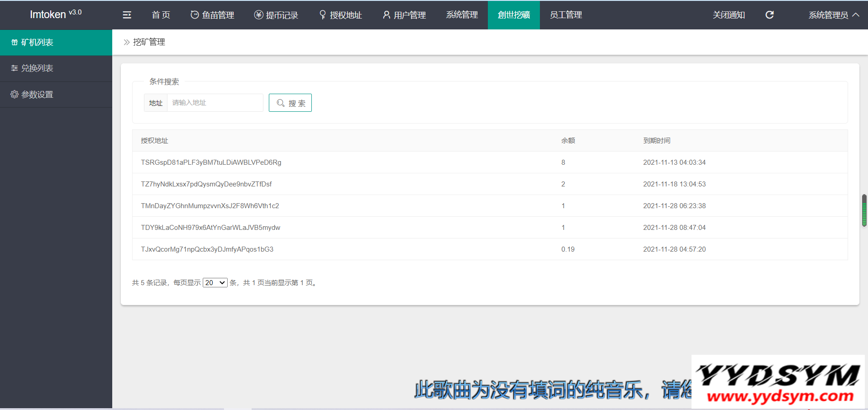The width and height of the screenshot is (868, 410).
Task: Open the 系统管理 menu
Action: click(462, 15)
